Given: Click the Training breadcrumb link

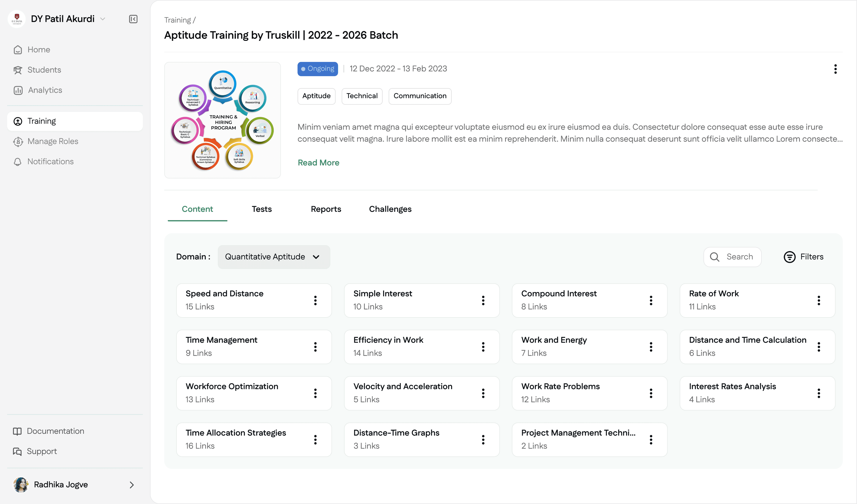Looking at the screenshot, I should pyautogui.click(x=177, y=20).
